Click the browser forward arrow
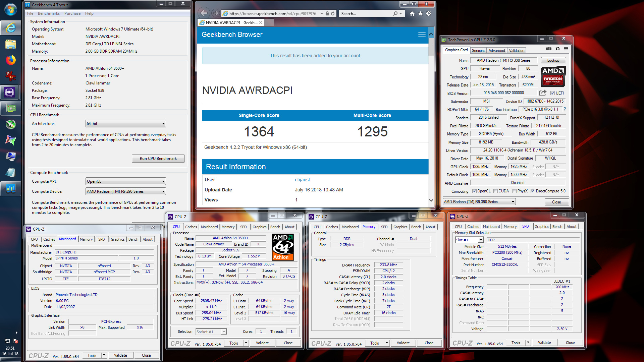Screen dimensions: 644x362 point(216,13)
